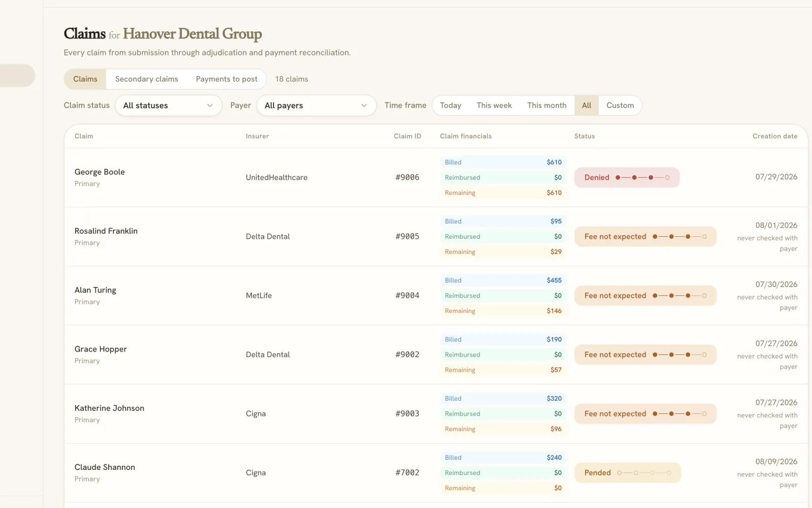The height and width of the screenshot is (508, 812).
Task: Open the Payments to post tab
Action: [226, 79]
